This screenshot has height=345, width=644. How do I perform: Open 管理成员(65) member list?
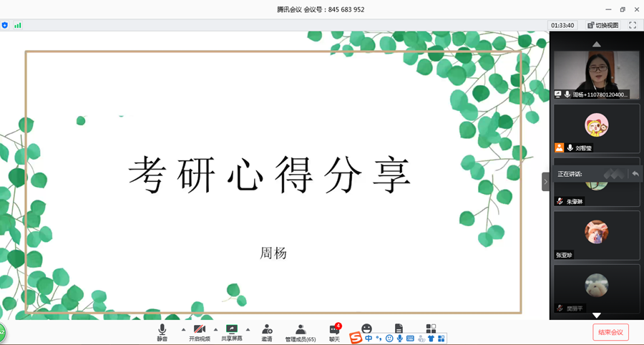[x=301, y=332]
